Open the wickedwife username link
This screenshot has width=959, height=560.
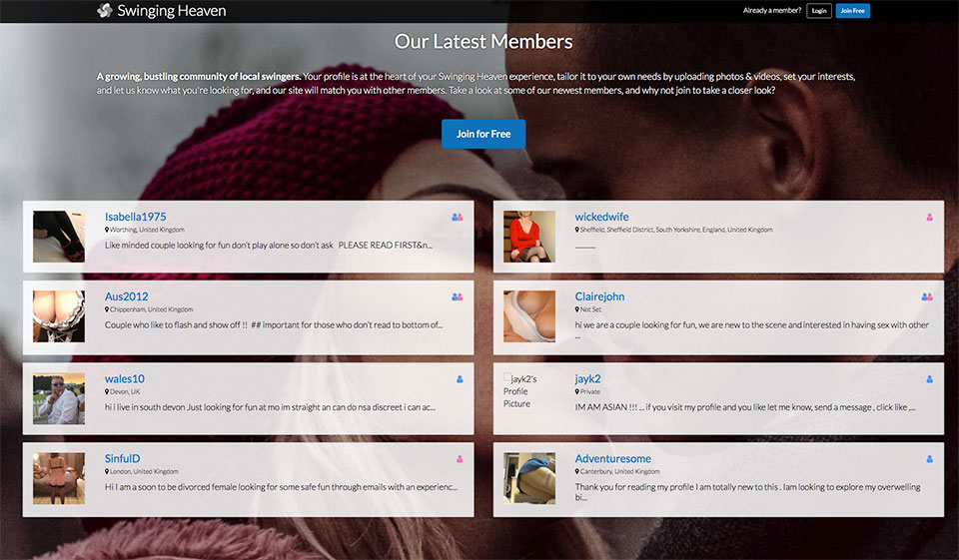[601, 217]
